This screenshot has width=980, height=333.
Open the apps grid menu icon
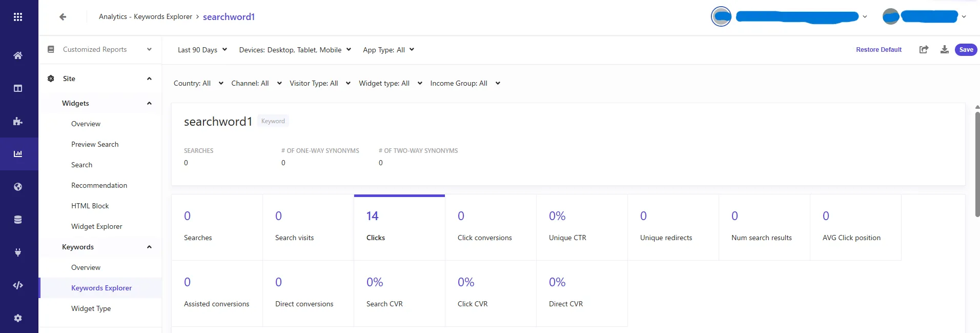[x=18, y=17]
